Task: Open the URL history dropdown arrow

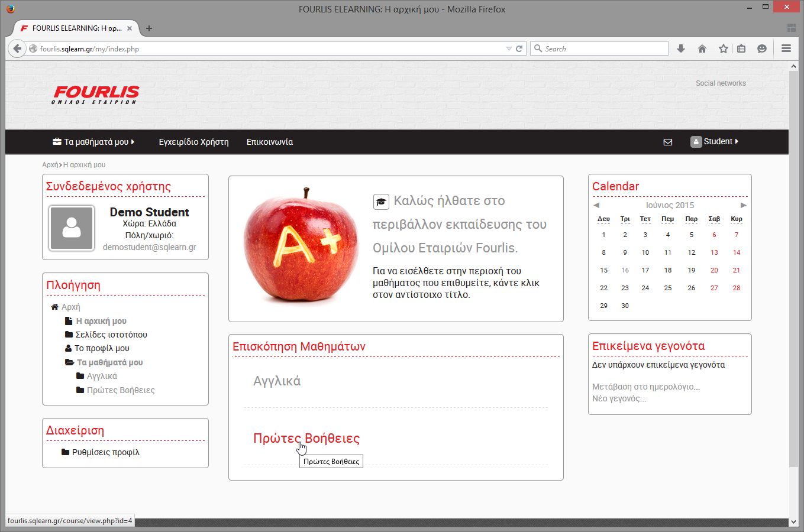Action: [509, 48]
